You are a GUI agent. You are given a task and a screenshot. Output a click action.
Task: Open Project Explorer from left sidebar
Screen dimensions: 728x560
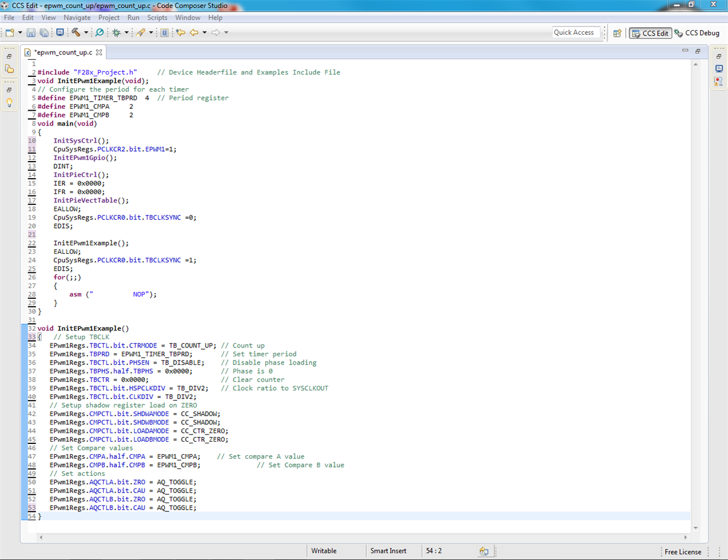9,69
